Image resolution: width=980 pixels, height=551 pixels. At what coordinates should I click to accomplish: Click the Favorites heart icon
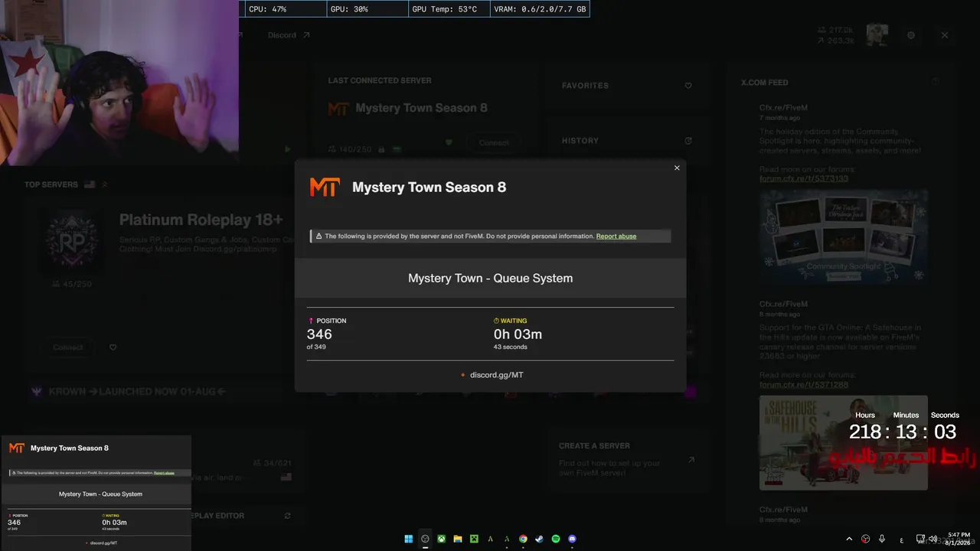click(688, 86)
